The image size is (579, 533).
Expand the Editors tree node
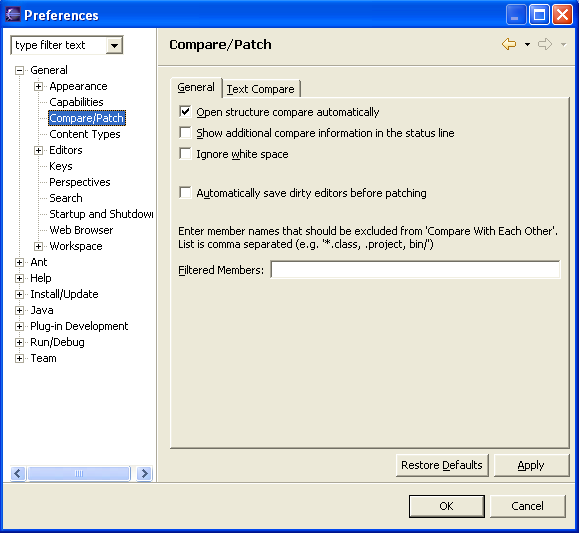pyautogui.click(x=38, y=150)
